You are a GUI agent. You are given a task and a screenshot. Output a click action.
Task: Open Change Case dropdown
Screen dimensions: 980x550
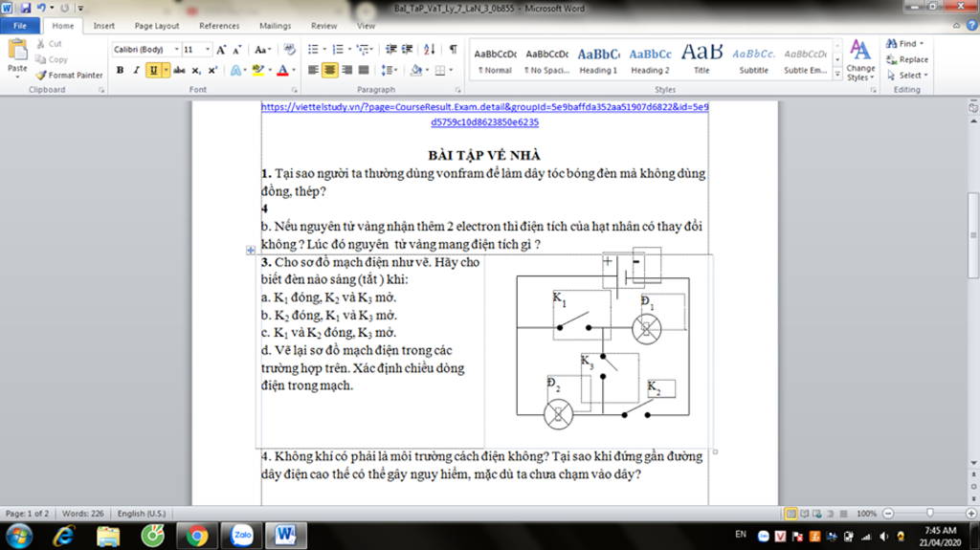coord(262,50)
